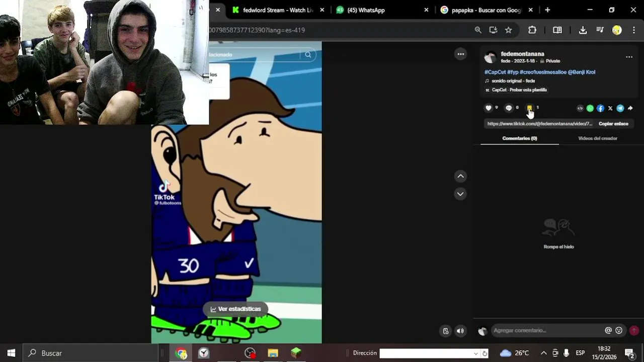Click the browser address bar URL
This screenshot has height=362, width=644.
(x=257, y=30)
